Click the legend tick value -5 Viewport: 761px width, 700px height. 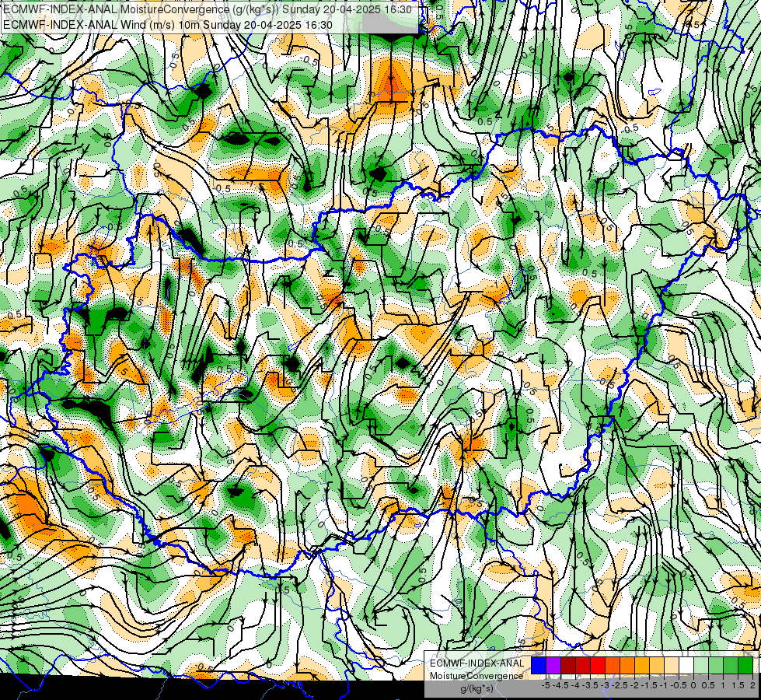tap(546, 685)
